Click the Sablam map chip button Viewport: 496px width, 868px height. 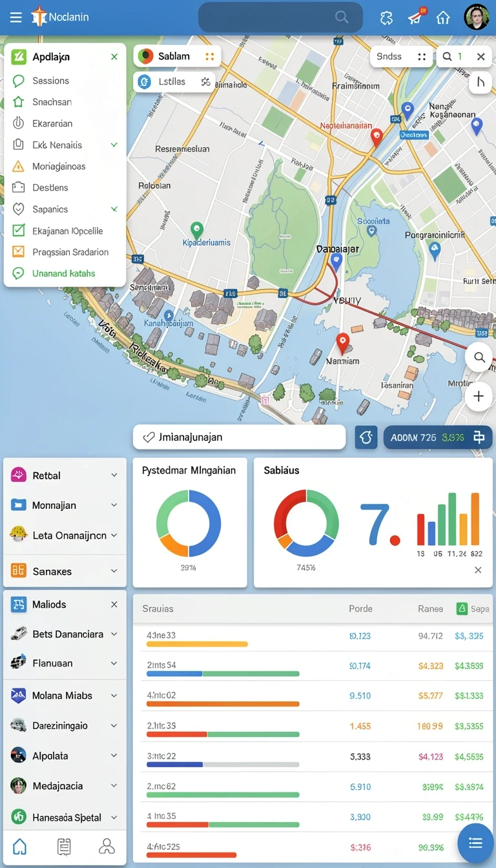177,56
